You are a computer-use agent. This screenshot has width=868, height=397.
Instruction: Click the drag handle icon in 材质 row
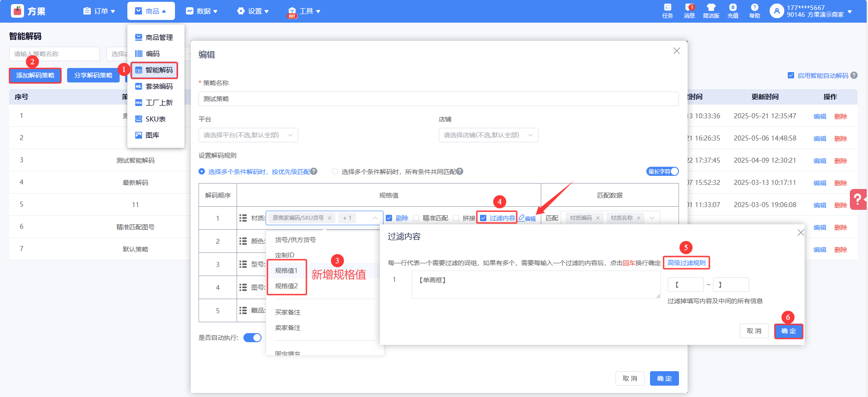tap(243, 218)
